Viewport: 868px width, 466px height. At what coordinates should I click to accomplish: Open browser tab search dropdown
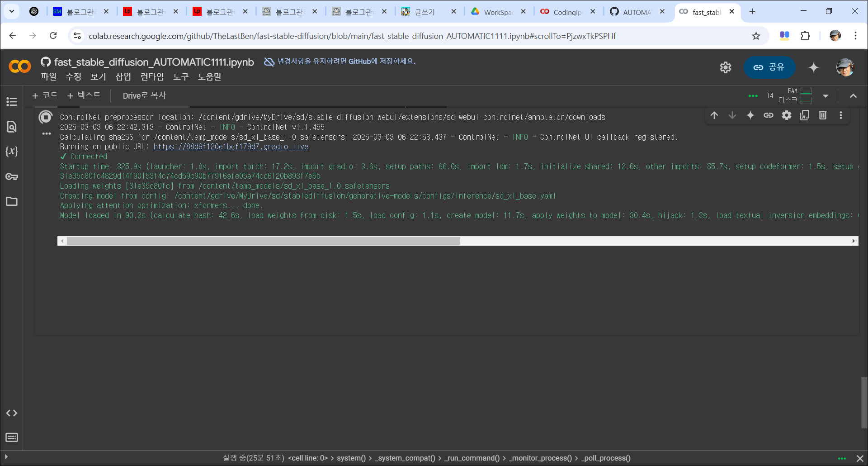pyautogui.click(x=12, y=11)
